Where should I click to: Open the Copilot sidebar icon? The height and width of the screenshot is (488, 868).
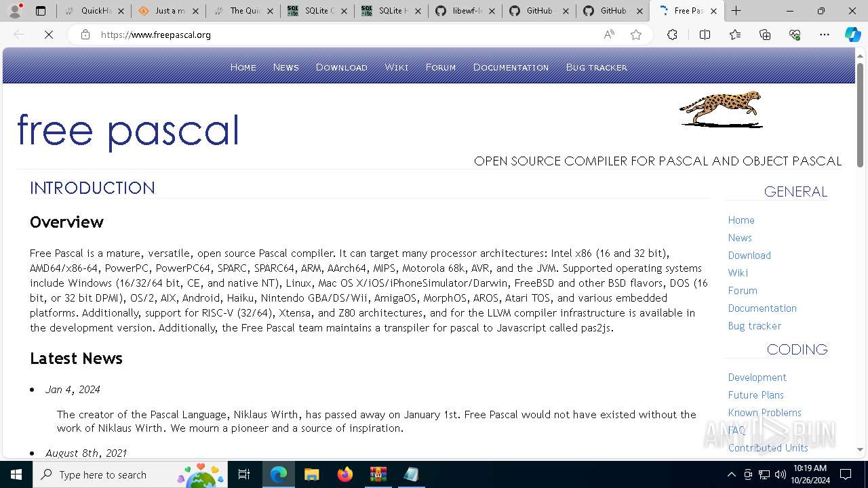(x=853, y=35)
